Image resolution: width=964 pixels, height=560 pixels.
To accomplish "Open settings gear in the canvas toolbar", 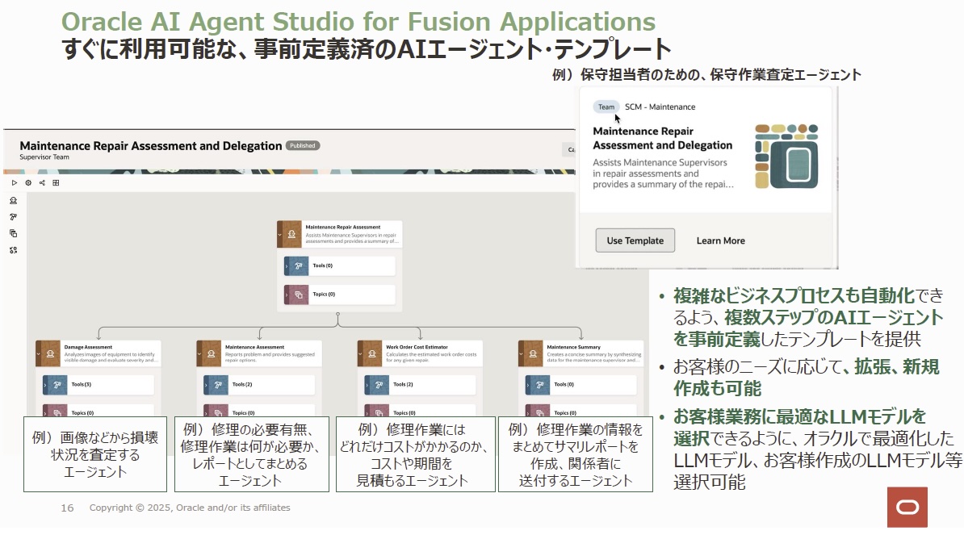I will click(28, 183).
